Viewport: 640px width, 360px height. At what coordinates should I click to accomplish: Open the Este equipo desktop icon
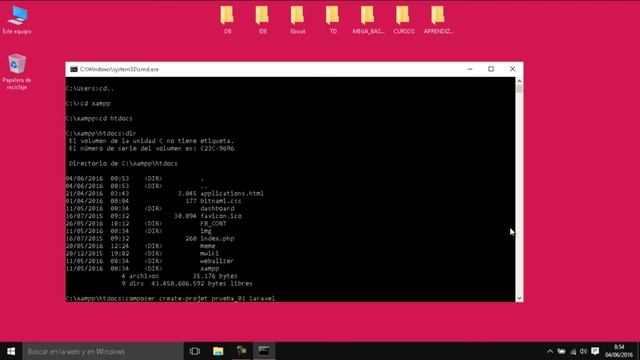coord(17,20)
